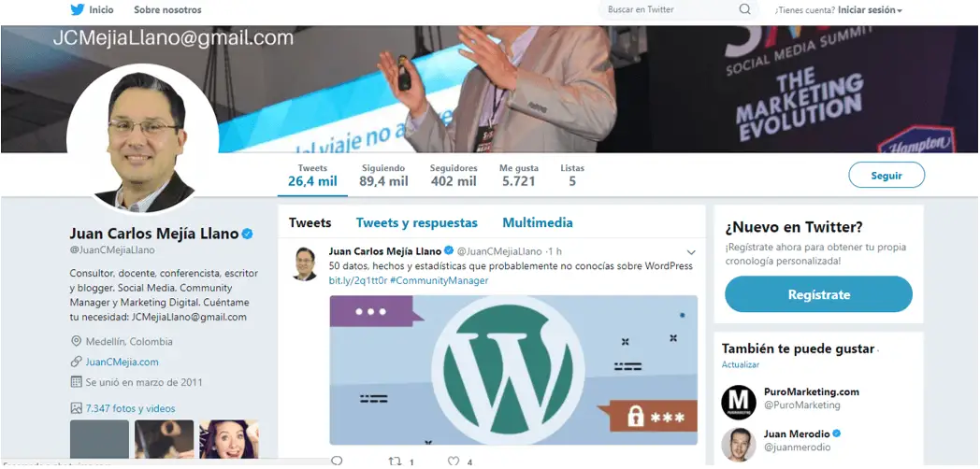The image size is (980, 469).
Task: Click the PuroMarketing.com avatar icon
Action: (738, 402)
